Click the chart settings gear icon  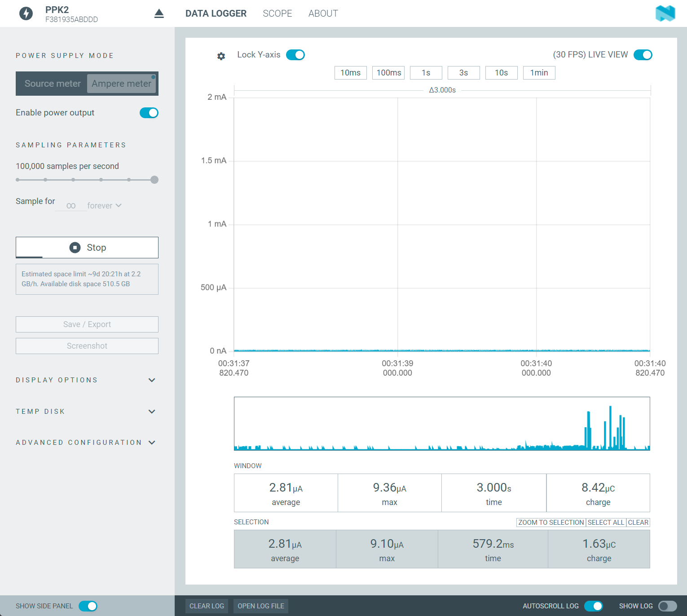(221, 56)
